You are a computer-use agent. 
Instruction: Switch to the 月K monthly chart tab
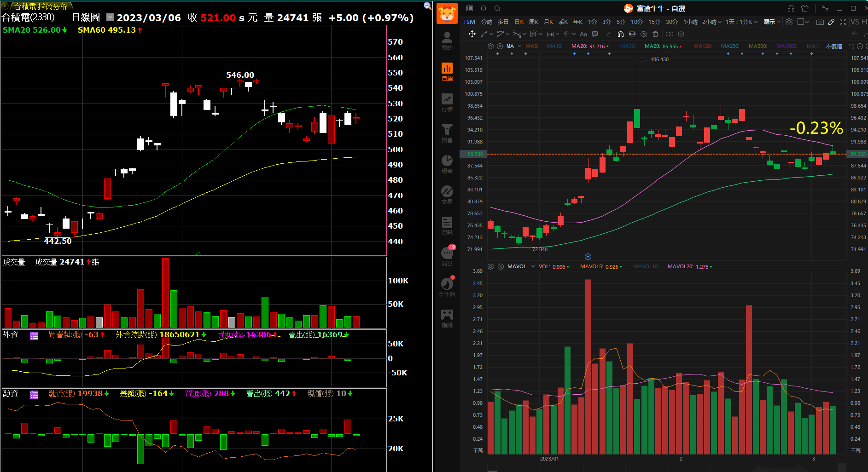click(x=548, y=22)
